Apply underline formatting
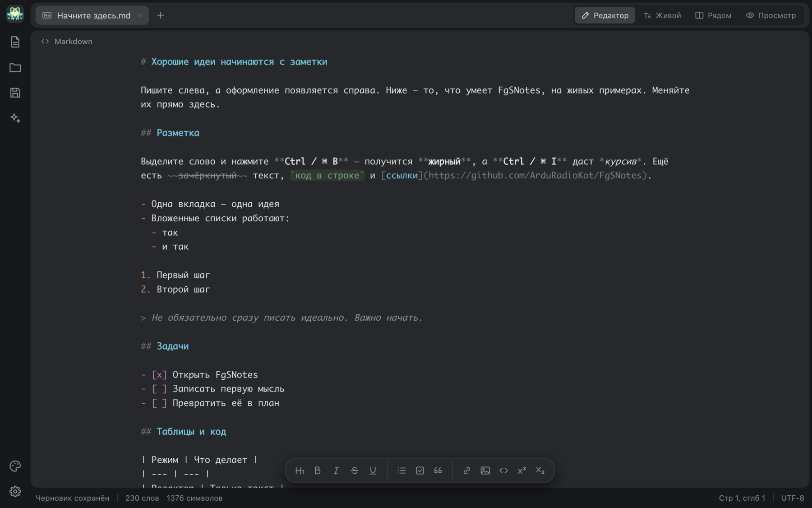Screen dimensions: 812x508 point(373,471)
